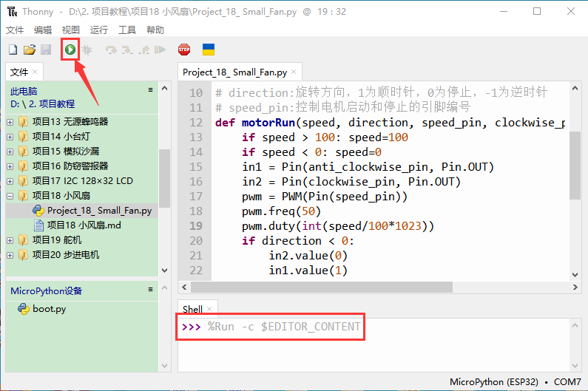Screen dimensions: 588x391
Task: Expand the 项目20 步进电机 folder
Action: pos(10,255)
